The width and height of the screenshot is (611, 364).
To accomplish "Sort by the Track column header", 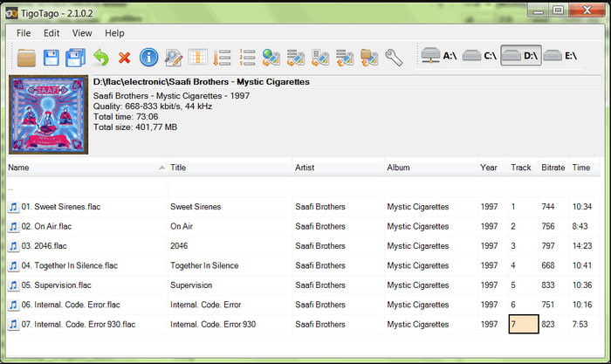I will point(524,168).
